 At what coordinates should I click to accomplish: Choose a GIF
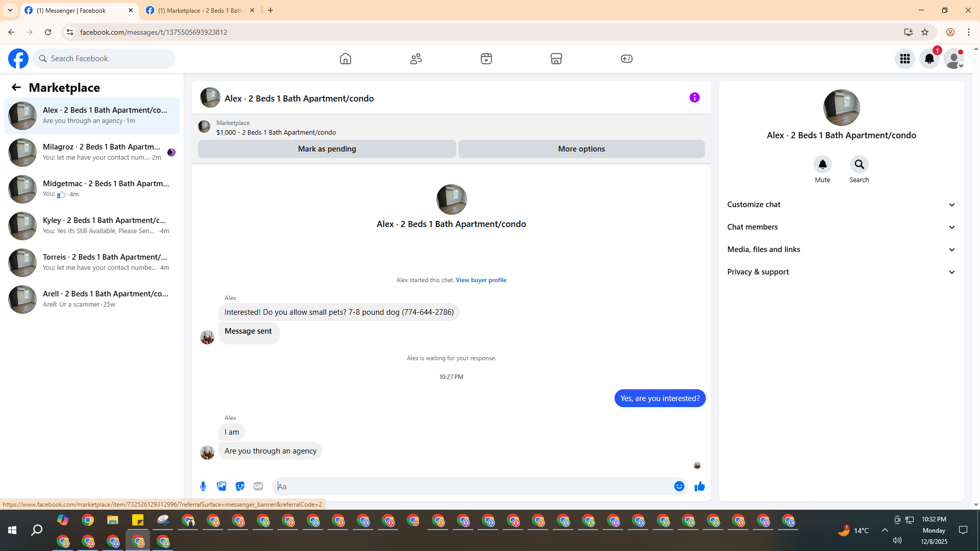[258, 486]
